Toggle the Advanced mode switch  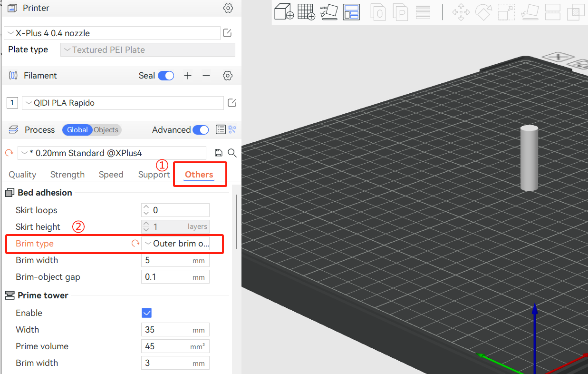point(201,130)
